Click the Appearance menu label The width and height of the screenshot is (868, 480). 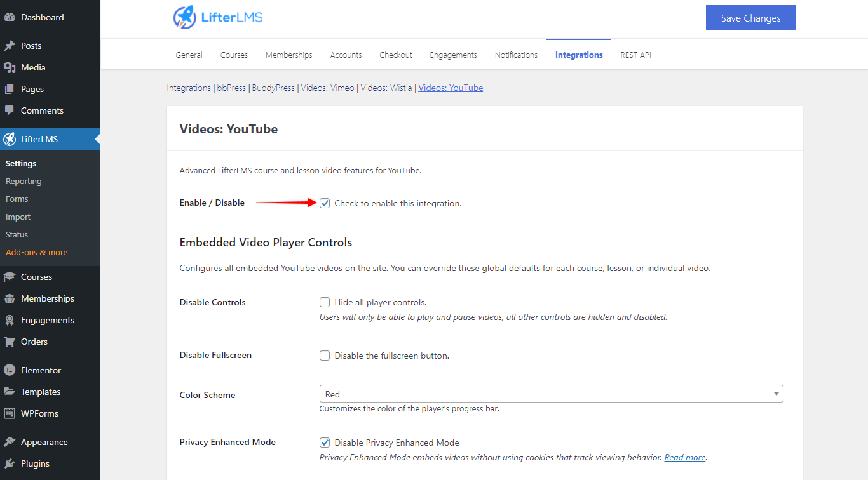tap(44, 442)
